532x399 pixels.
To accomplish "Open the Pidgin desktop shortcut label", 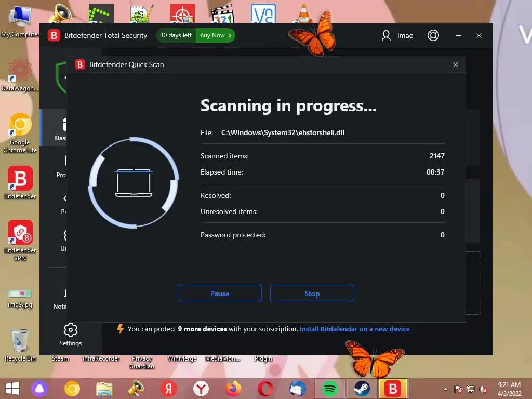I will tap(263, 358).
